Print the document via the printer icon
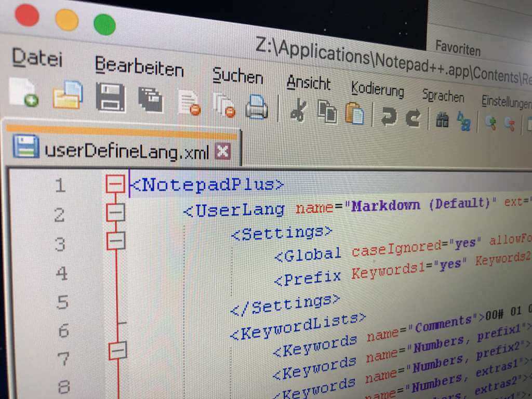The height and width of the screenshot is (399, 532). 257,107
